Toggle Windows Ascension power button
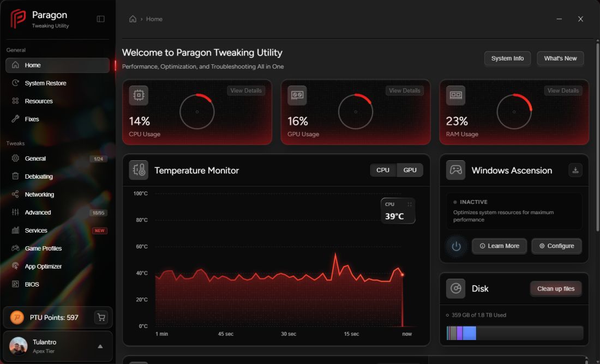Image resolution: width=600 pixels, height=364 pixels. click(456, 246)
